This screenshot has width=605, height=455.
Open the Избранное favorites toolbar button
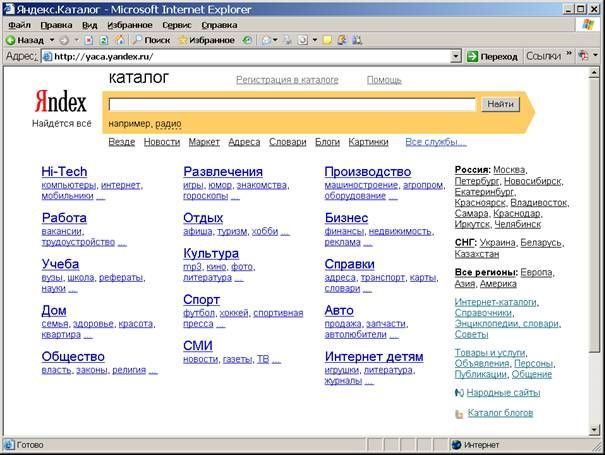pos(206,40)
